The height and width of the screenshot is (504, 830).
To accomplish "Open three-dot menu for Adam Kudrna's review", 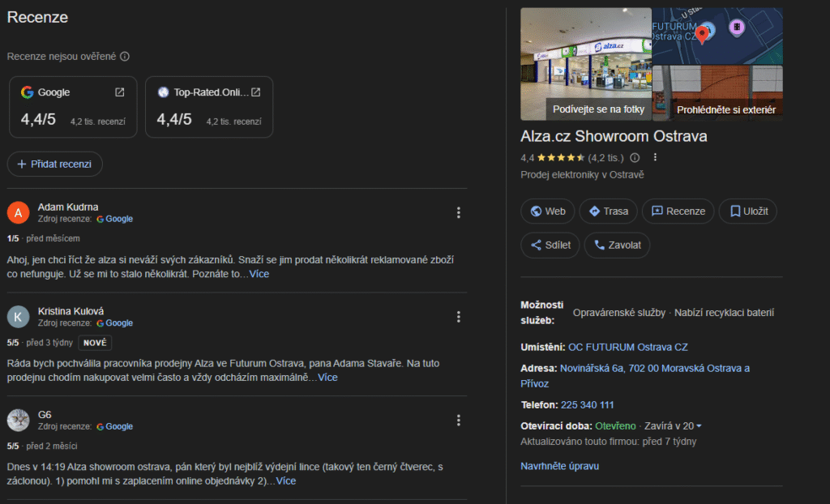I will (x=459, y=212).
